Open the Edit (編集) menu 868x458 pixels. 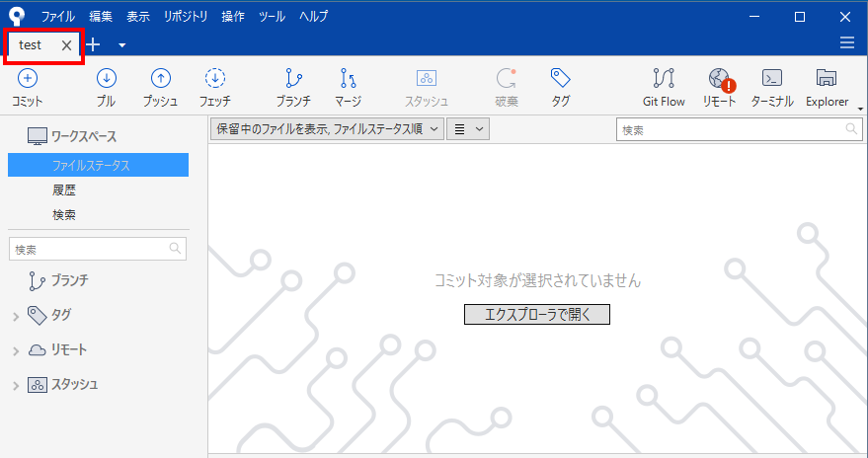(101, 17)
